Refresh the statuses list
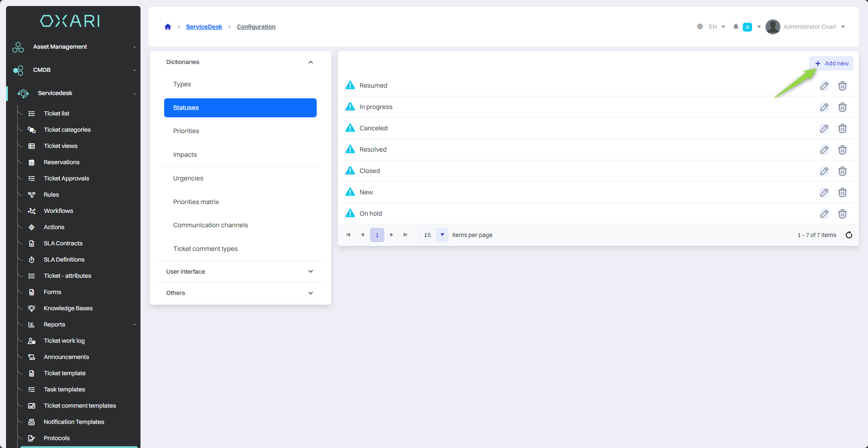The height and width of the screenshot is (448, 868). (849, 235)
